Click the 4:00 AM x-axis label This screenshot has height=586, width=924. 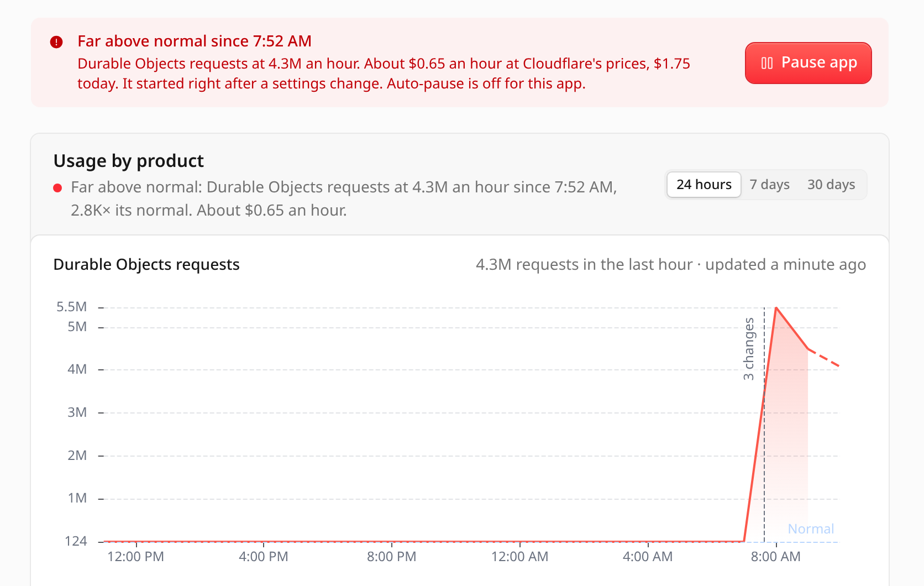648,557
